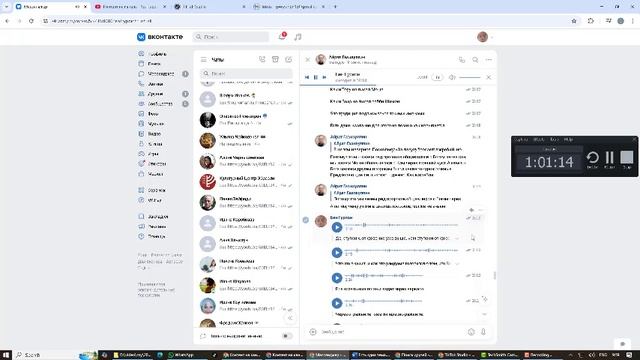Image resolution: width=640 pixels, height=360 pixels.
Task: Play the first voice message
Action: [x=337, y=227]
